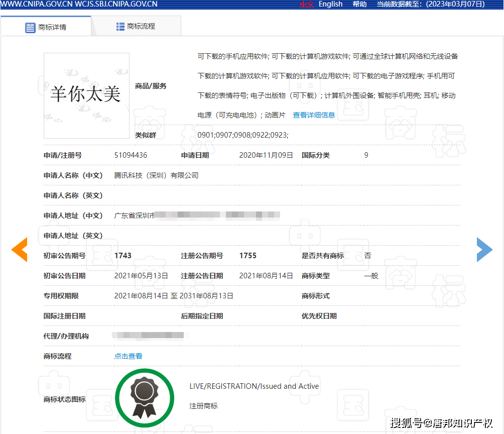504x434 pixels.
Task: Select international class value 9
Action: 366,155
